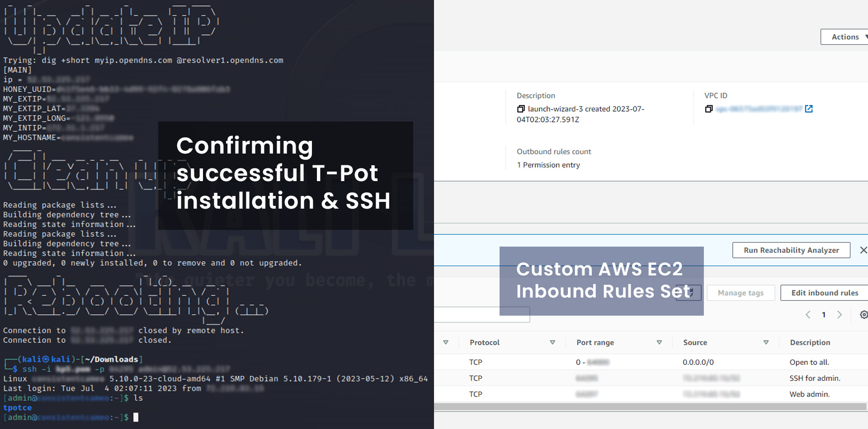Go to previous page of rules
The width and height of the screenshot is (868, 429).
[808, 315]
